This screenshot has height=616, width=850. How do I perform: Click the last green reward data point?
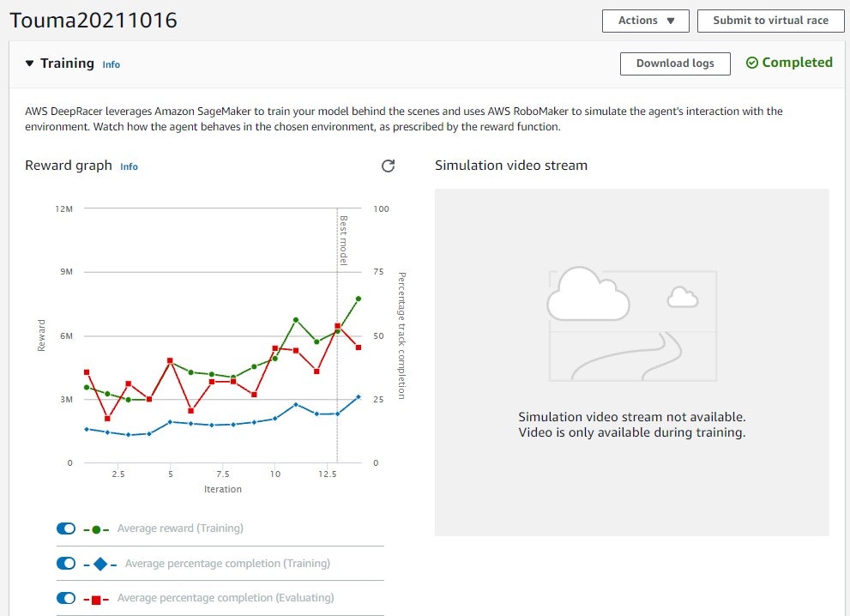359,299
